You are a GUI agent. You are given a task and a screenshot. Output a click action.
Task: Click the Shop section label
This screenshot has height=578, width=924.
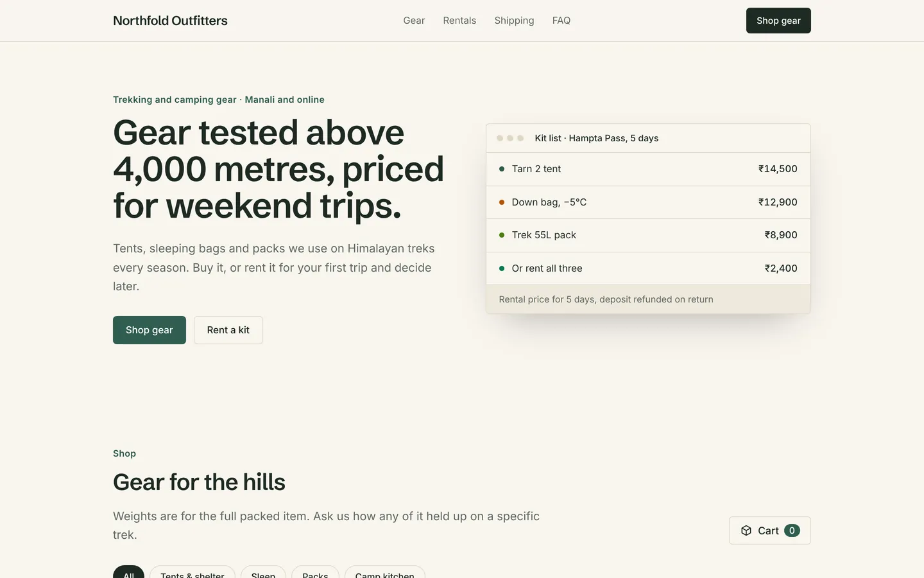pos(124,453)
